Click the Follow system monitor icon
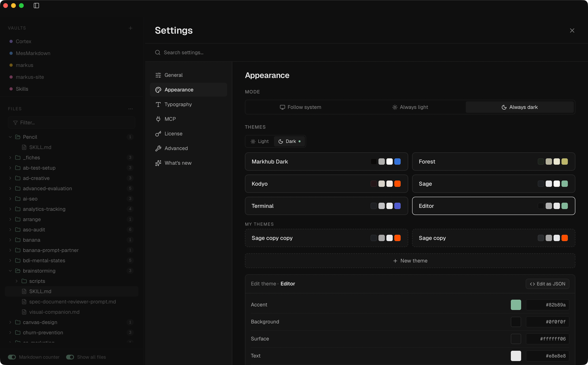The image size is (588, 365). point(282,107)
